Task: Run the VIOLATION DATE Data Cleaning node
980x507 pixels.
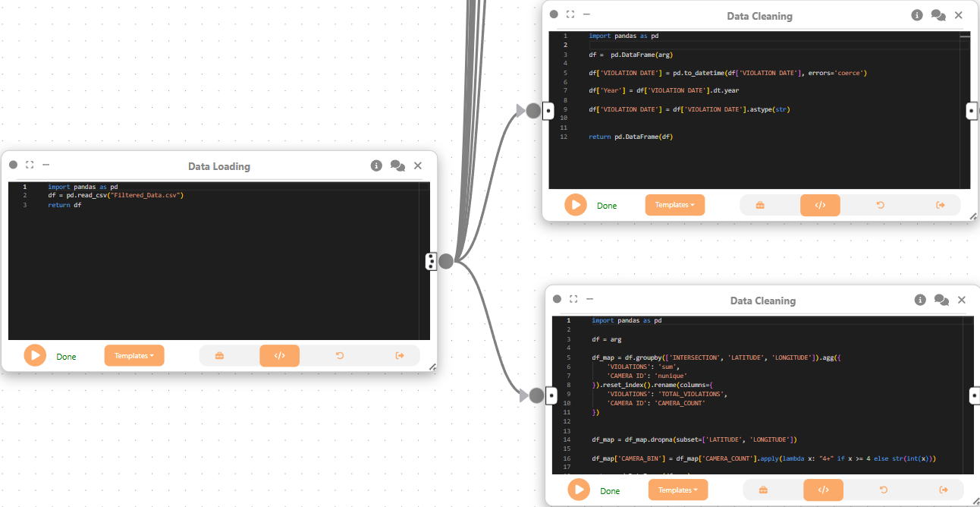Action: click(x=576, y=205)
